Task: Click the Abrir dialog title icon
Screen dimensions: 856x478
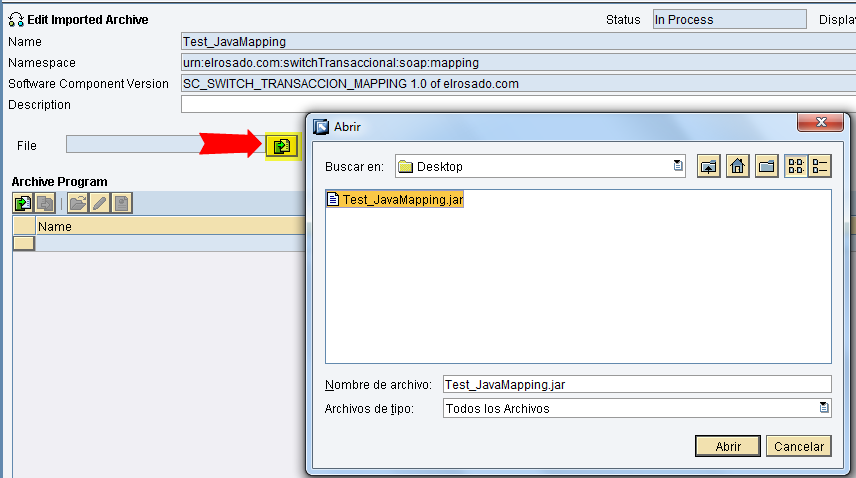Action: (321, 127)
